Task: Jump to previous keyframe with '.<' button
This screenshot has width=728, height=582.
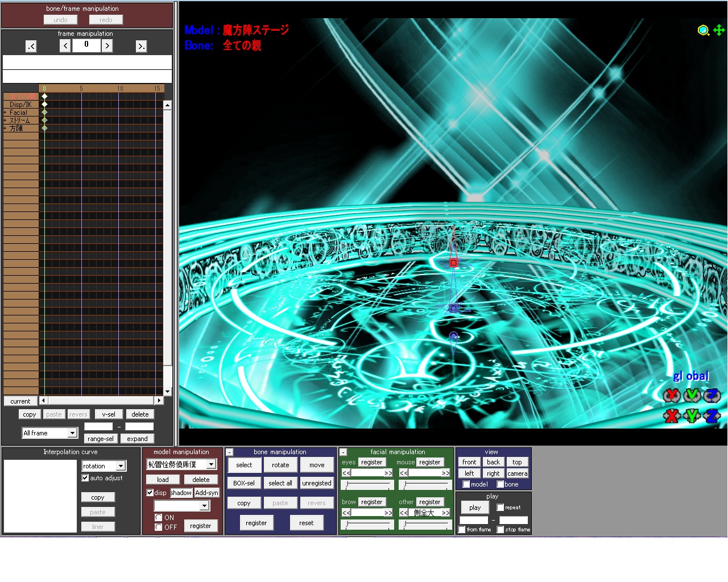Action: [31, 46]
